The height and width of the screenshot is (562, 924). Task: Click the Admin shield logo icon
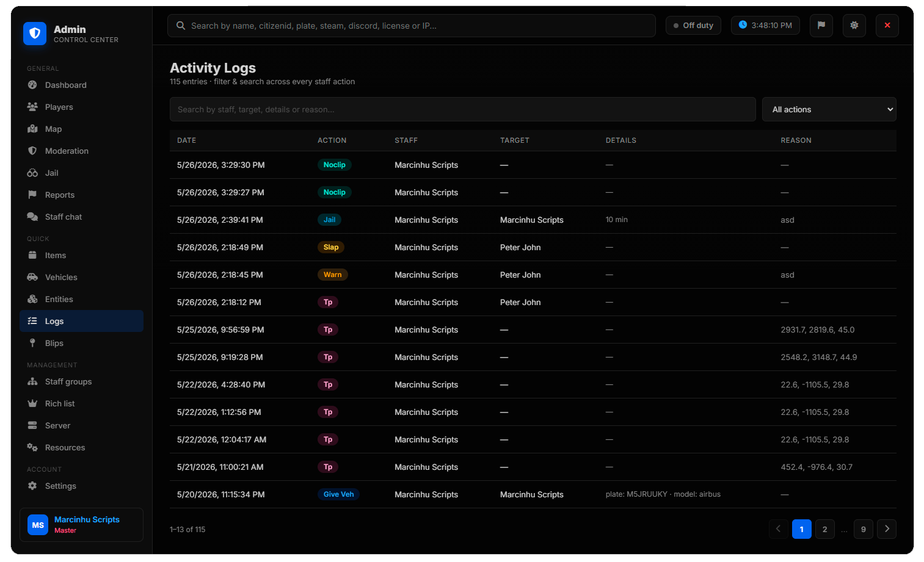pyautogui.click(x=35, y=34)
